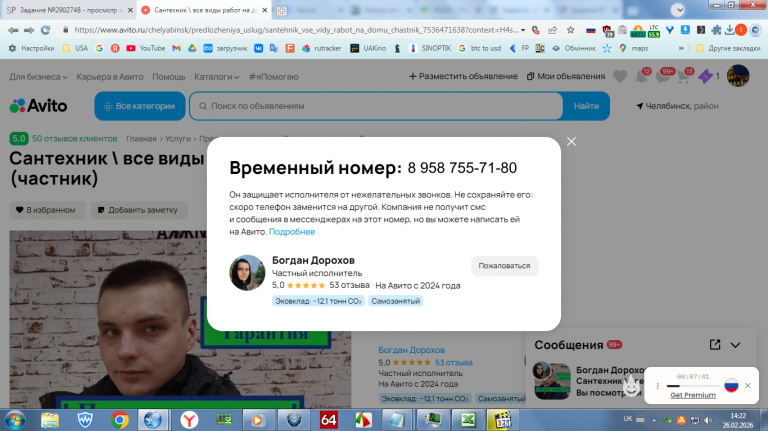Open favorites heart icon in header

[620, 76]
